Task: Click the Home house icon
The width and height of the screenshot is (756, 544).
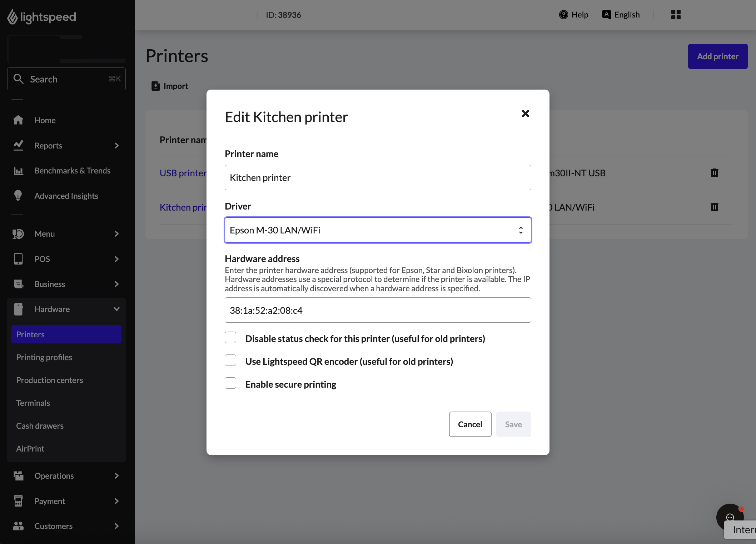Action: 18,120
